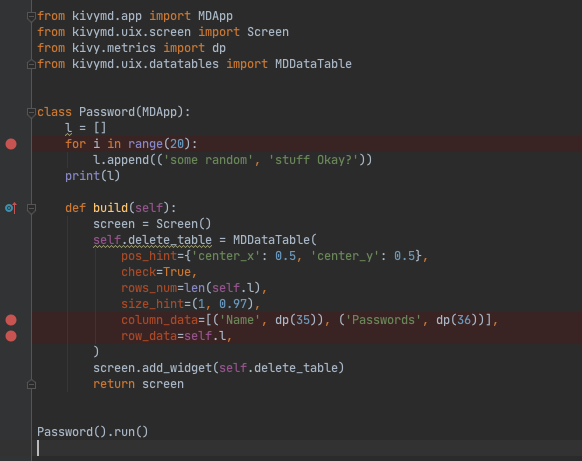
Task: Click 'MDDataTable' in the datatables import line
Action: tap(313, 64)
